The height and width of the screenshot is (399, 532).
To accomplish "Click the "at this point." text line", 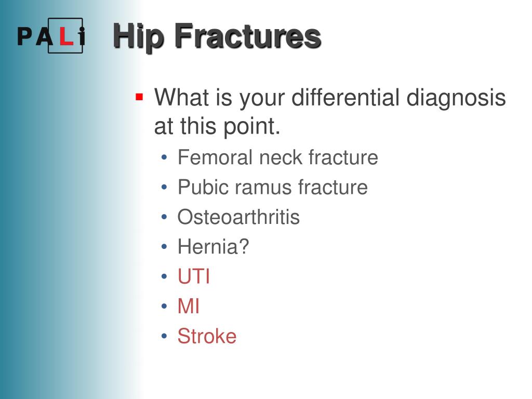I will [217, 126].
